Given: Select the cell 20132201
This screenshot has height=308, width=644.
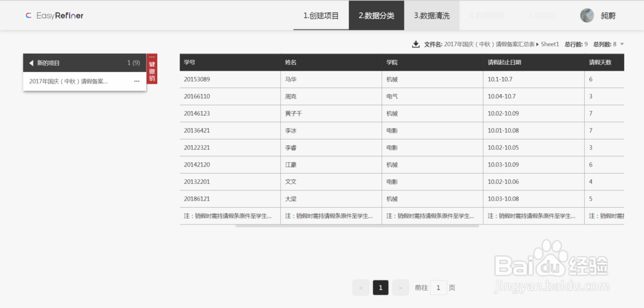Looking at the screenshot, I should [x=230, y=182].
